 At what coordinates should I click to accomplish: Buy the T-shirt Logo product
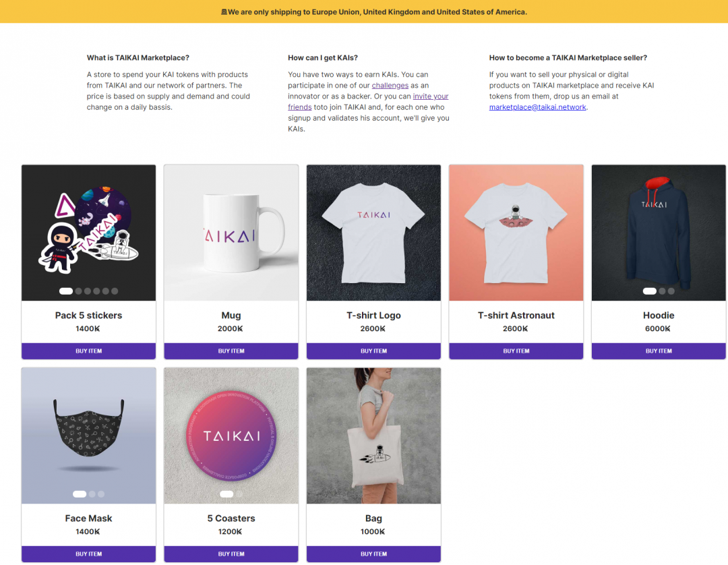[373, 351]
